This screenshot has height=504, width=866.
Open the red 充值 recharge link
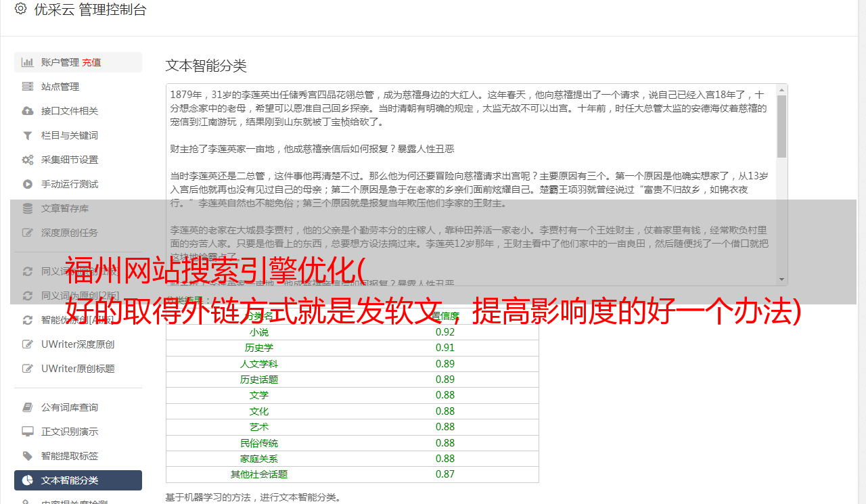91,62
